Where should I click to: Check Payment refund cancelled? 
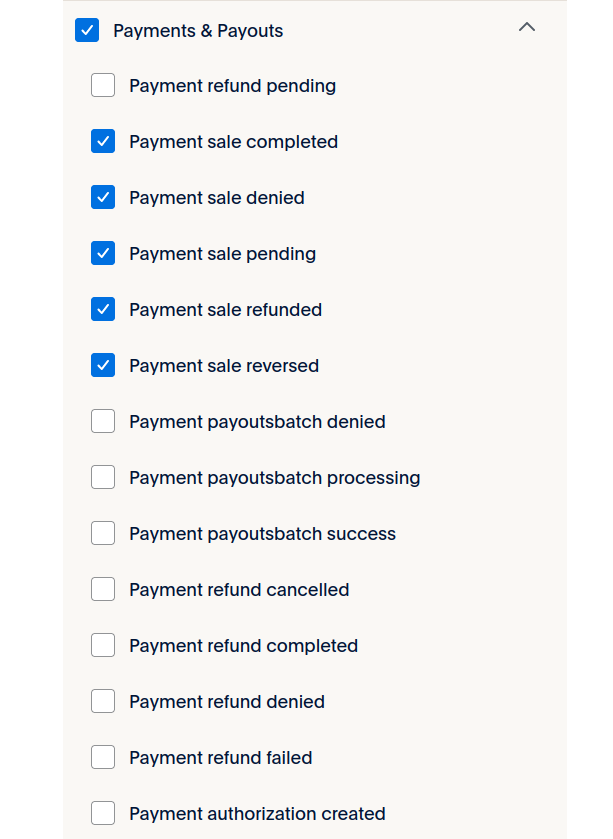103,590
